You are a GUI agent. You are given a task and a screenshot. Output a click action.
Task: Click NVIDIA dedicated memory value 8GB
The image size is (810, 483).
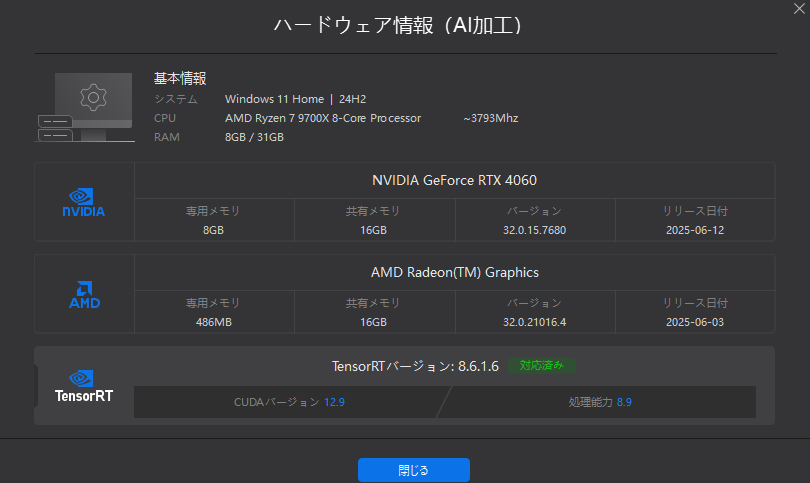[x=213, y=230]
